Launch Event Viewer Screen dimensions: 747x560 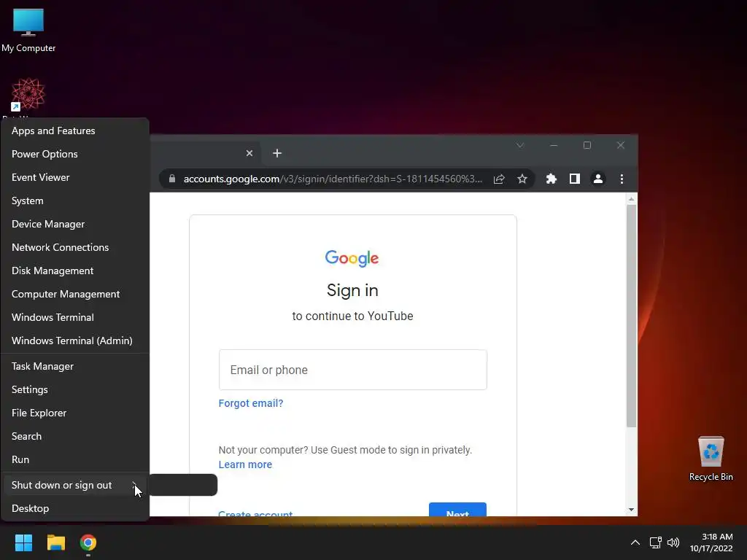pos(75,178)
